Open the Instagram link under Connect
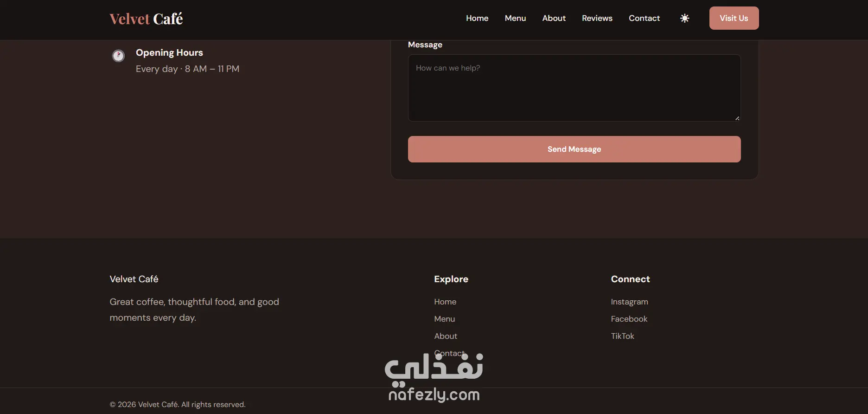868x414 pixels. [629, 302]
